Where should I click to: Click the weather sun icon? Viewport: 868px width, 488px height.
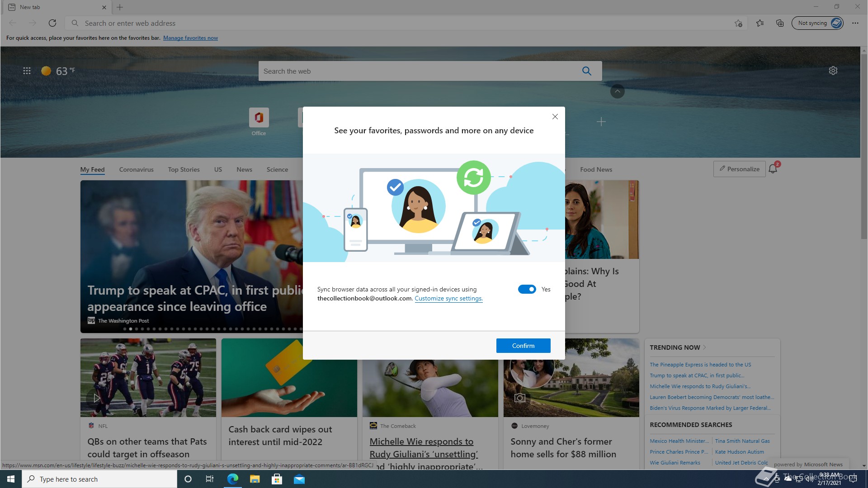click(46, 71)
